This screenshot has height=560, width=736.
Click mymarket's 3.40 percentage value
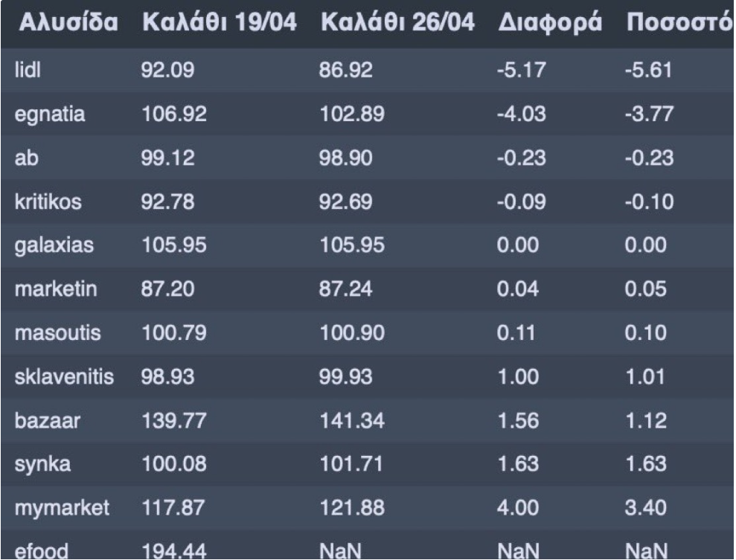coord(645,508)
